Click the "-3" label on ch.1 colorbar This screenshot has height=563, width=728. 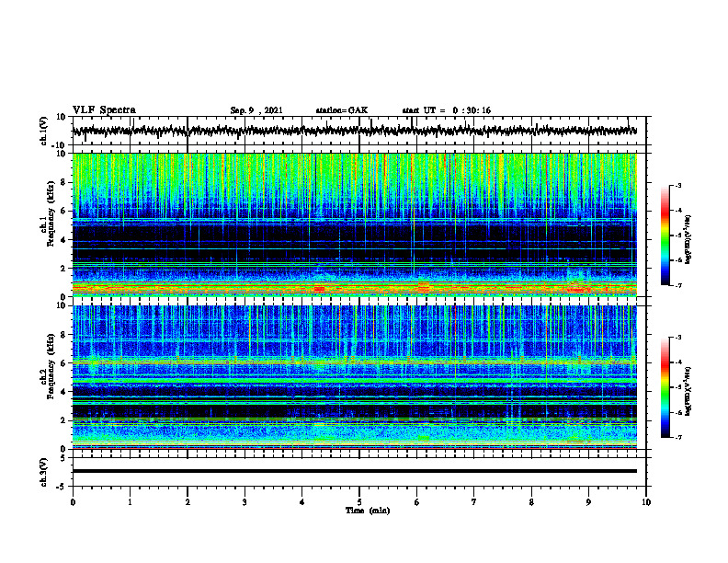(x=677, y=185)
